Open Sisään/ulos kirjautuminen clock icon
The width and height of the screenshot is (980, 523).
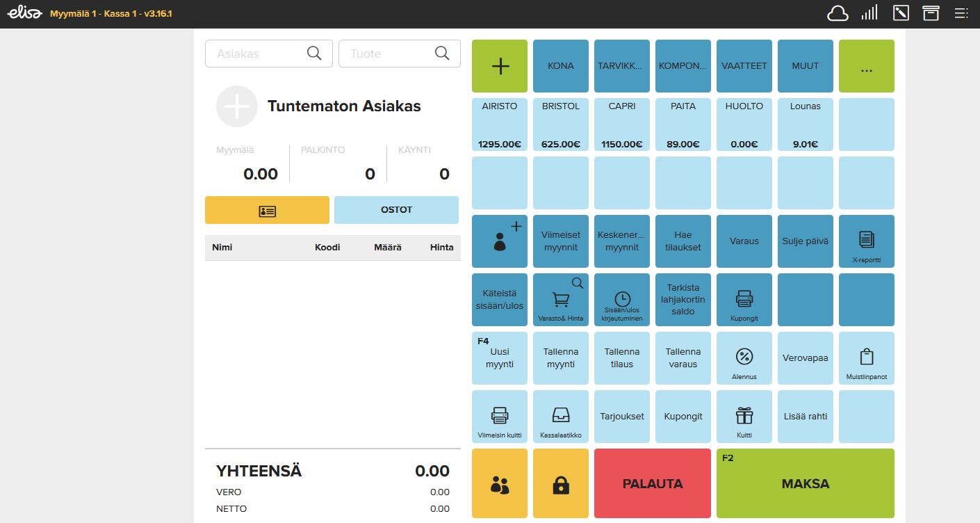coord(622,300)
